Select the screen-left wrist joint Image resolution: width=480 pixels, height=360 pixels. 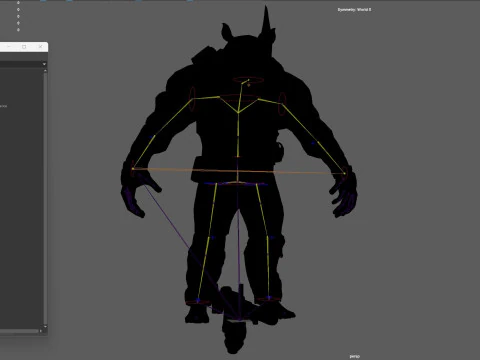133,169
